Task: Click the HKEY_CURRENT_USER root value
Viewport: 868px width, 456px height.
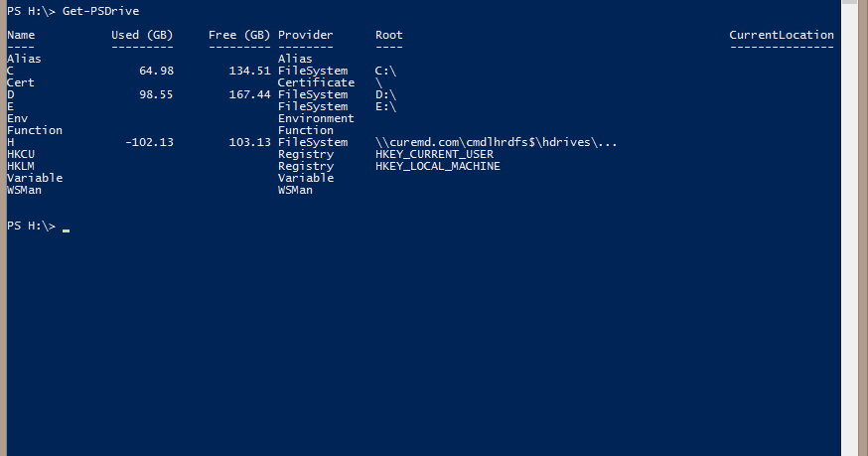Action: [x=435, y=154]
